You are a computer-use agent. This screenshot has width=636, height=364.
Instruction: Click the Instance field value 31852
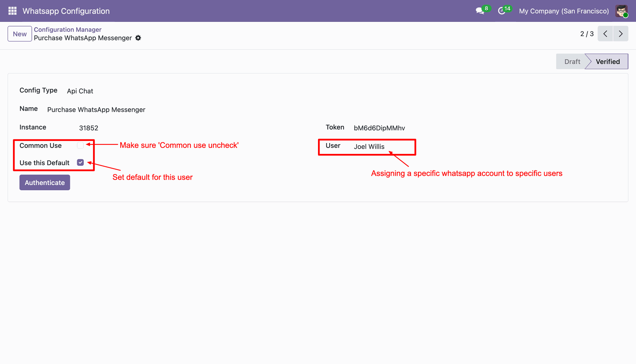(x=88, y=128)
